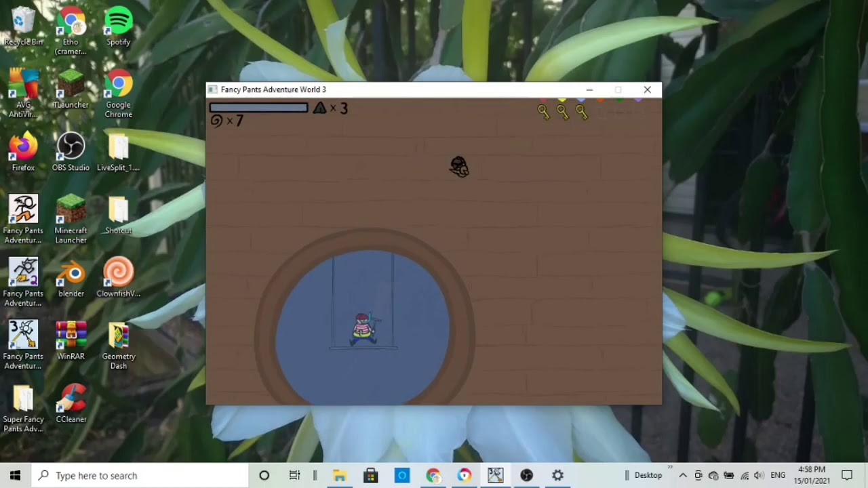
Task: Click the Desktop toolbar label on taskbar
Action: (648, 475)
